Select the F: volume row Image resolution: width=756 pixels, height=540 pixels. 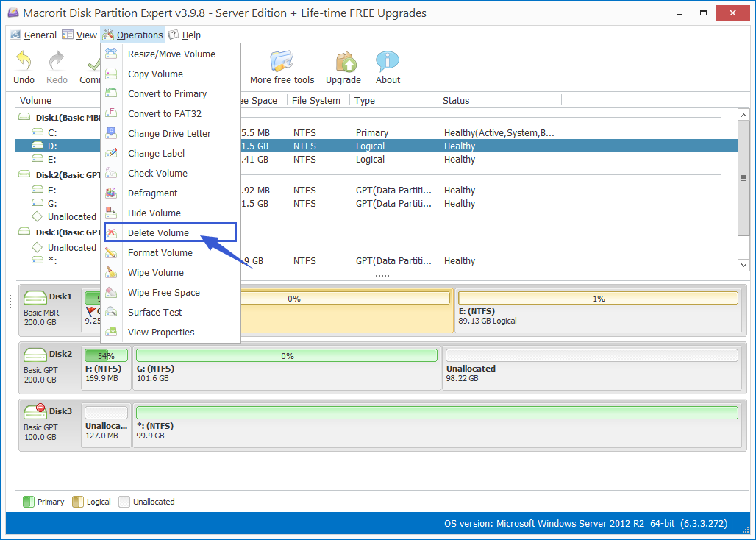pyautogui.click(x=377, y=190)
